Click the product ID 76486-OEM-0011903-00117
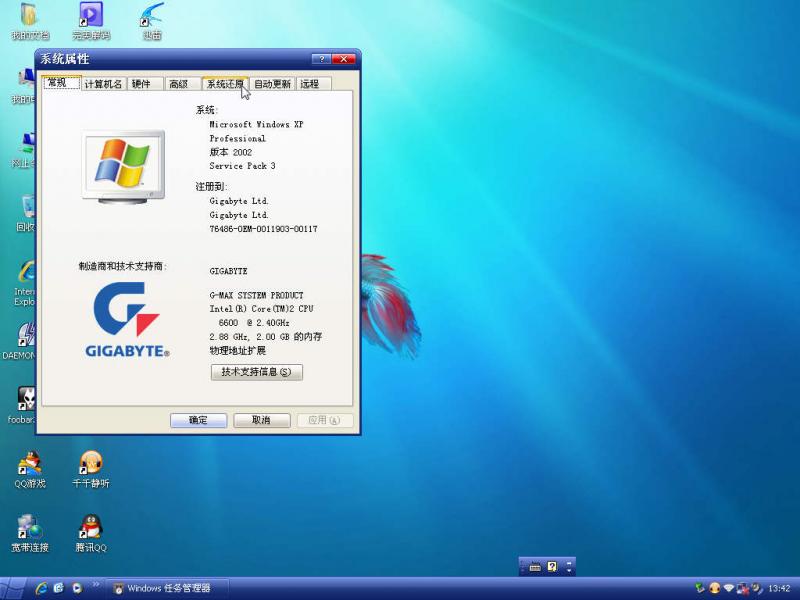Screen dimensions: 800x600 click(x=263, y=229)
